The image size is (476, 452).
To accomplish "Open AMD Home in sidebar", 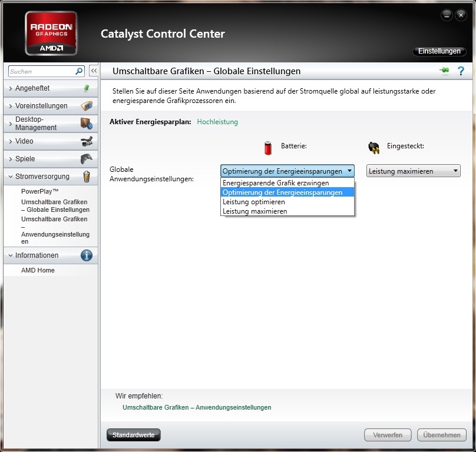I will [38, 270].
